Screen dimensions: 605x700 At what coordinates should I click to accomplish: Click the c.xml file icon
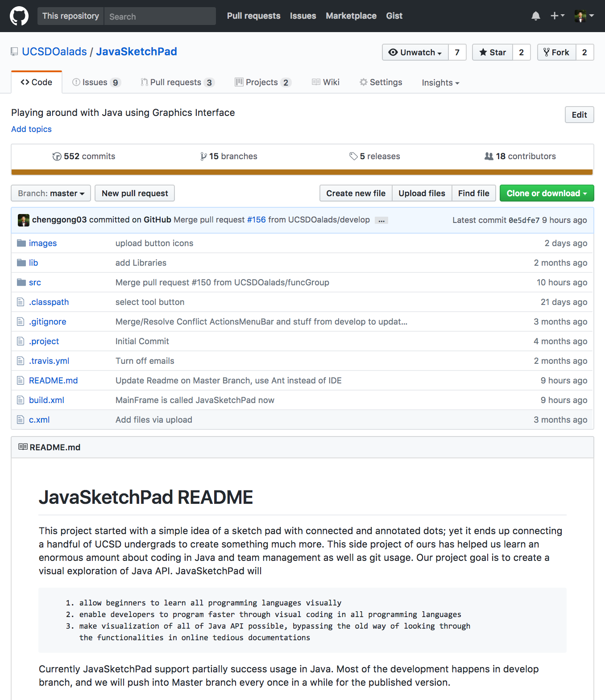[21, 420]
